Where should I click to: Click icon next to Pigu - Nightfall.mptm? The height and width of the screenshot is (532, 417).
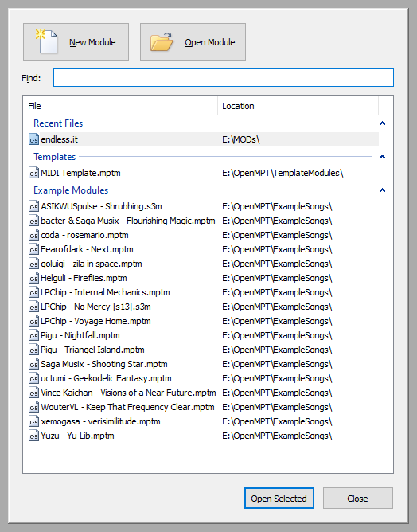[33, 335]
